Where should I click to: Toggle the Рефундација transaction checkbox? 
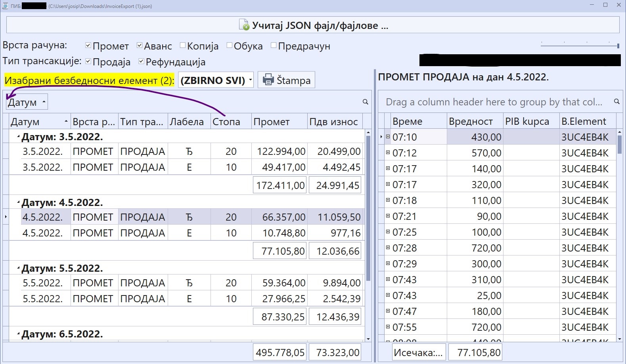pos(141,61)
